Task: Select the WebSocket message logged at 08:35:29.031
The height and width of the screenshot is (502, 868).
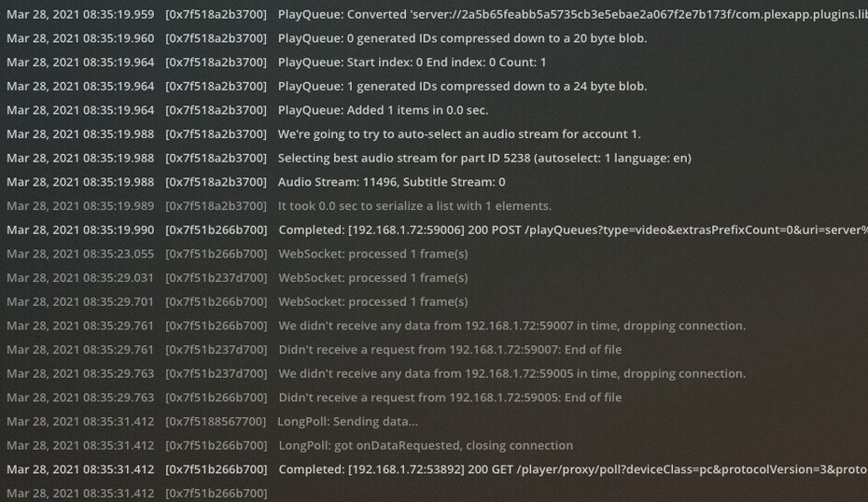Action: pos(372,278)
